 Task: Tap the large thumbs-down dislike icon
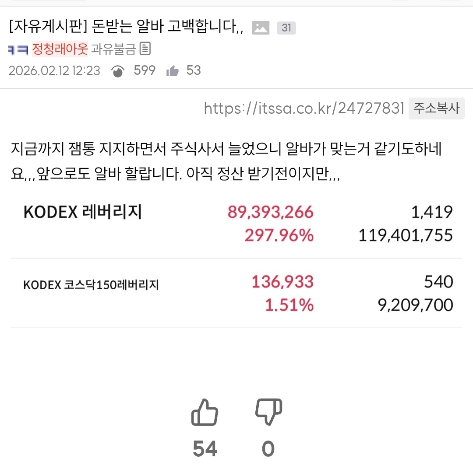pos(268,412)
